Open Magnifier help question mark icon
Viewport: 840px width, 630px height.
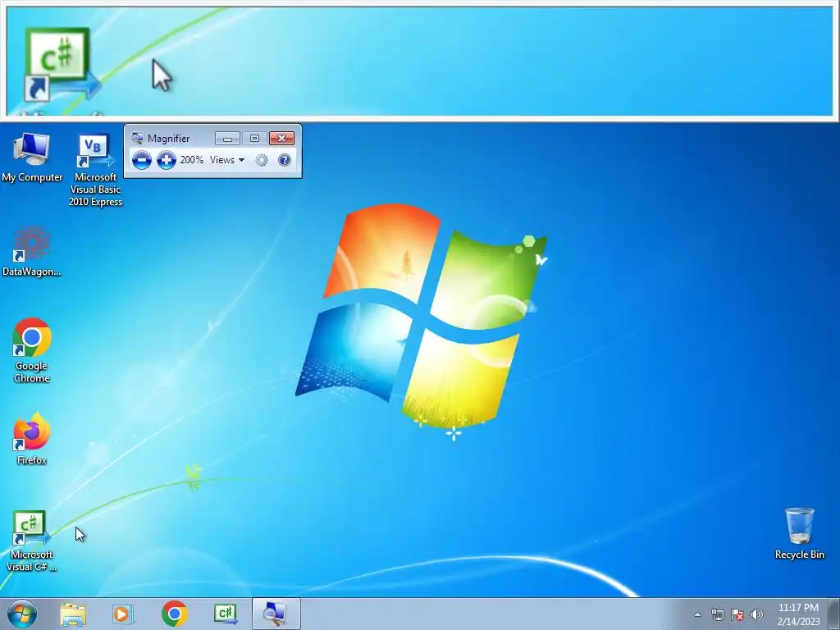pyautogui.click(x=285, y=160)
